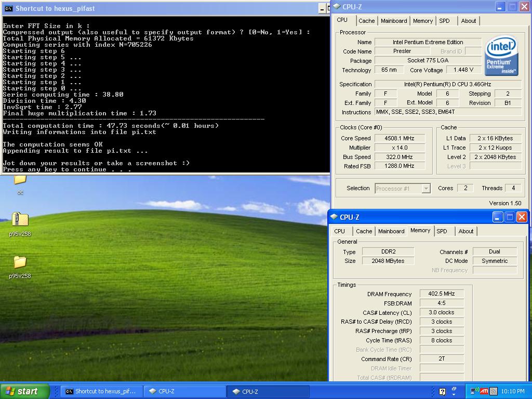Activate the second CPU-Z taskbar button
The image size is (532, 399).
click(268, 391)
